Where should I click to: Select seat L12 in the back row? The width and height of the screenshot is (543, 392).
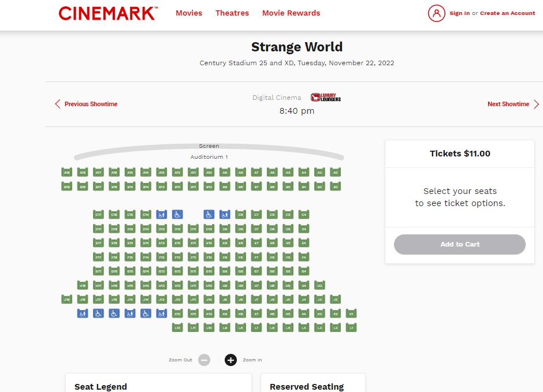(177, 327)
